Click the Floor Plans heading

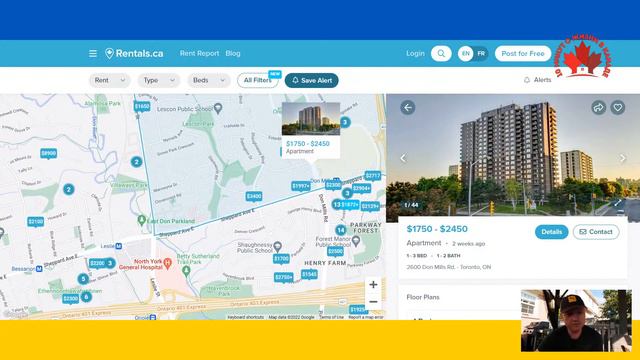423,297
